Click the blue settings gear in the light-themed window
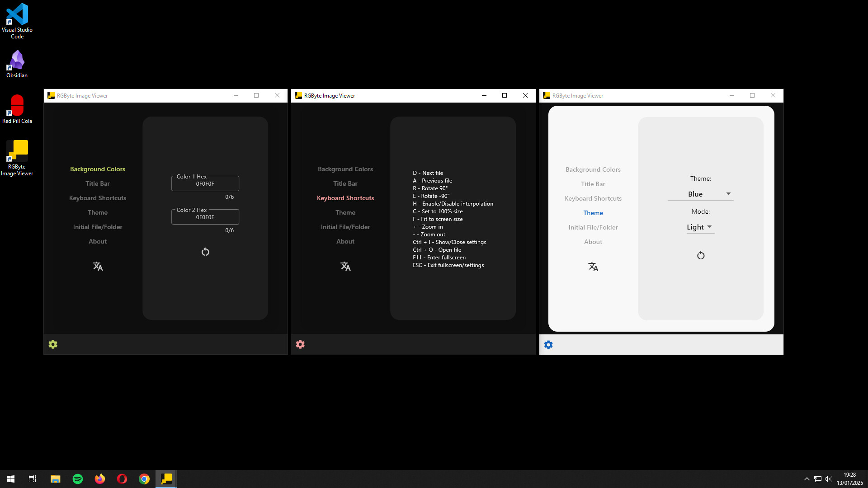The height and width of the screenshot is (488, 868). [x=548, y=344]
